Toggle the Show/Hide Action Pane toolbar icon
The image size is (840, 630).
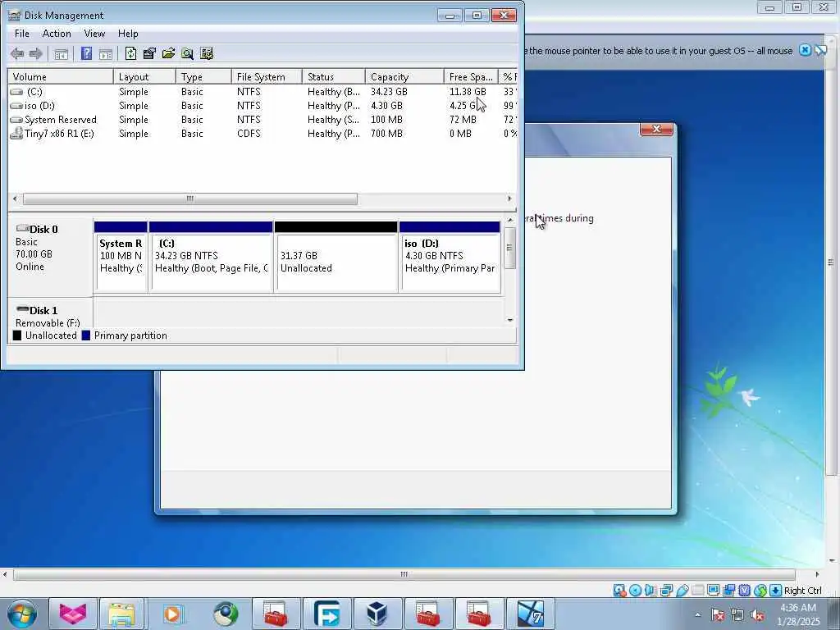coord(106,53)
